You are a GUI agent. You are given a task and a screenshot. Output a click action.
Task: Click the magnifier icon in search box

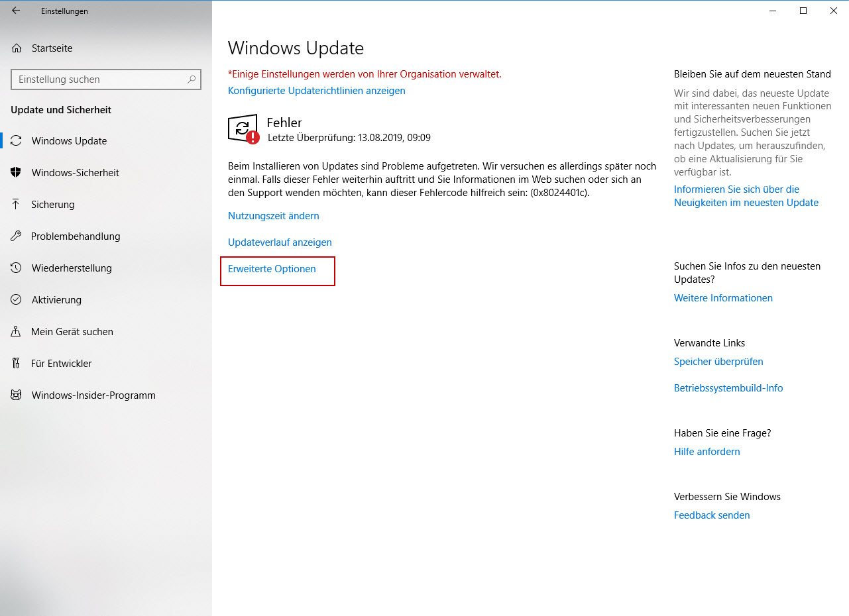192,79
